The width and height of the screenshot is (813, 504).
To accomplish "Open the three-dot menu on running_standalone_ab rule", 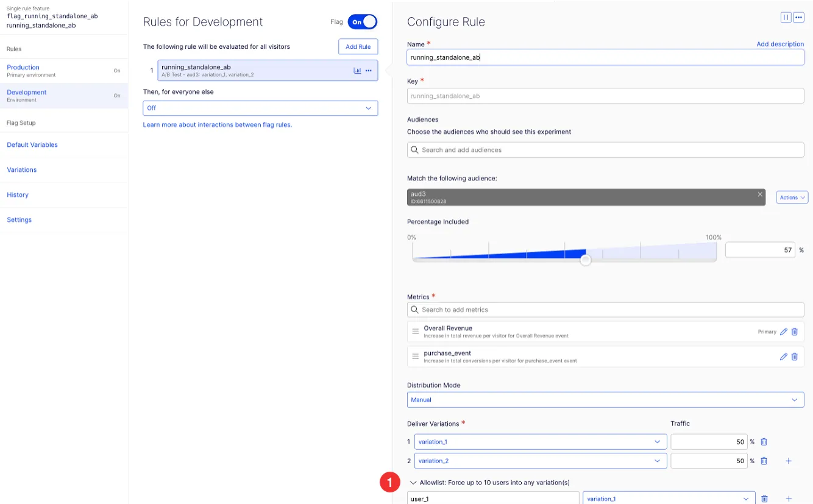I will [x=369, y=71].
